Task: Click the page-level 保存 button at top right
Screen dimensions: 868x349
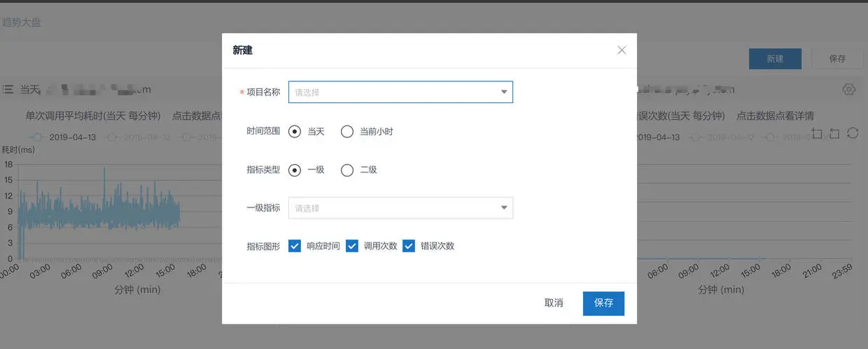Action: 837,59
